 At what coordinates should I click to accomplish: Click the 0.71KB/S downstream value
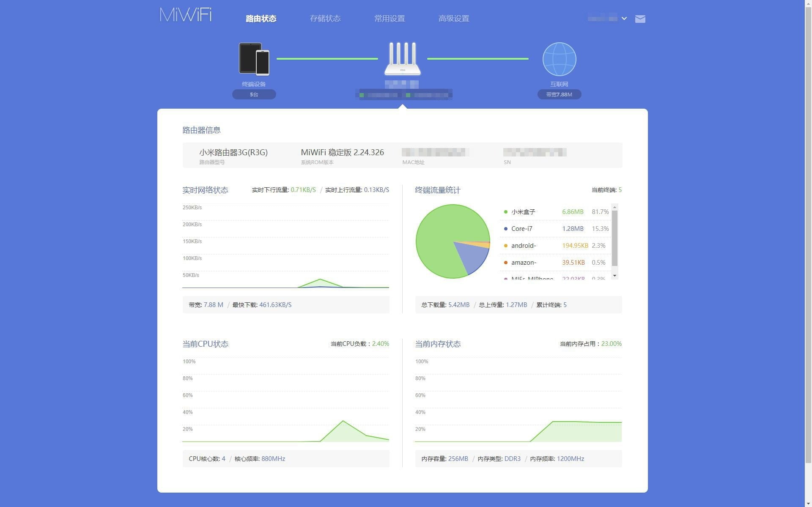(303, 190)
